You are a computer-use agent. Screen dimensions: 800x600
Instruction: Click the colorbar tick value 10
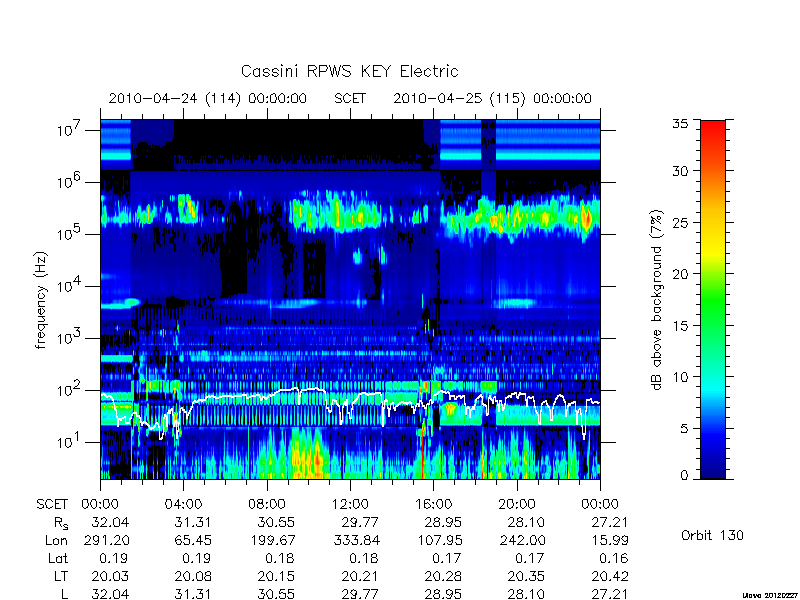tap(680, 377)
